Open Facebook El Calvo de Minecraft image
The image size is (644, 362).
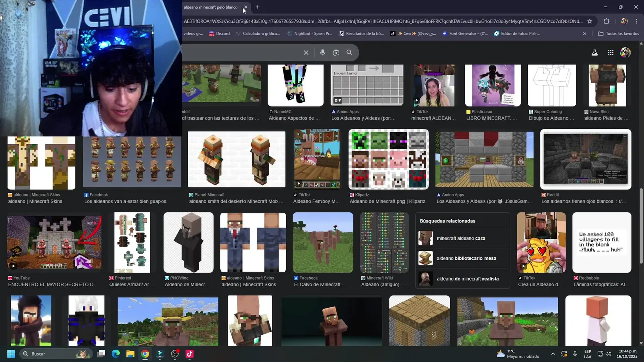323,242
